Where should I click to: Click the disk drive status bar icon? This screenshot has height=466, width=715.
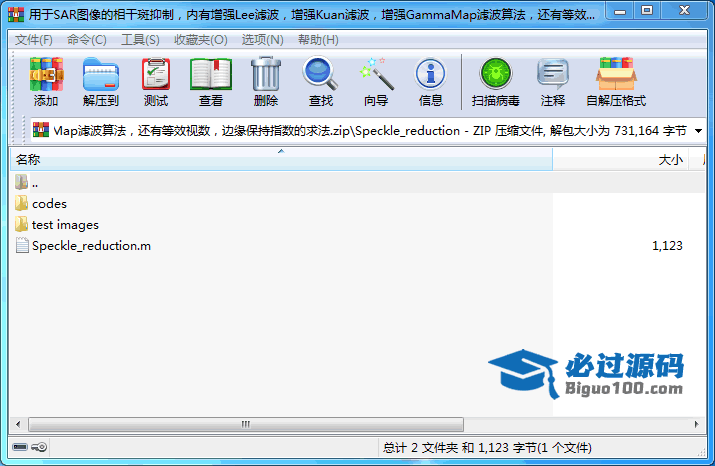point(20,447)
